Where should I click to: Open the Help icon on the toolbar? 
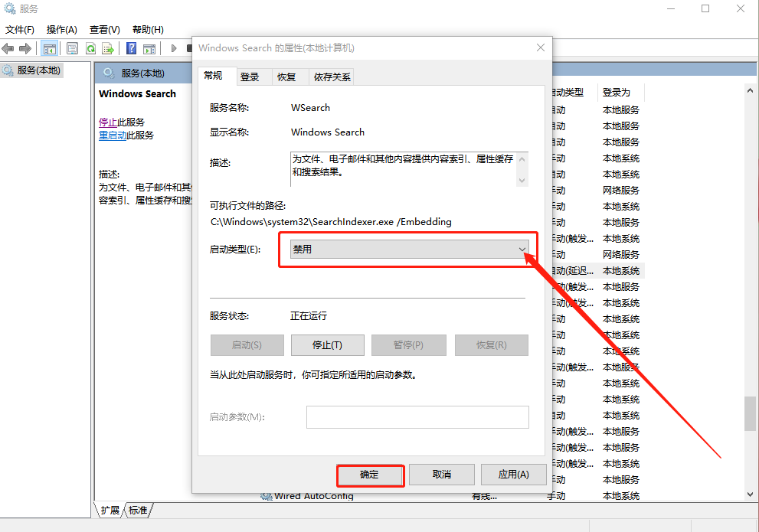click(x=131, y=47)
